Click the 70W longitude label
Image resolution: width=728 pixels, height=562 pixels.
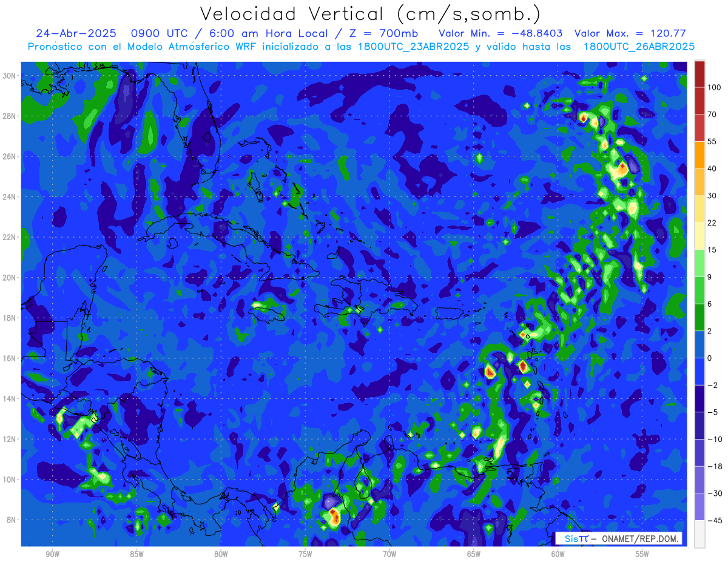click(x=389, y=554)
